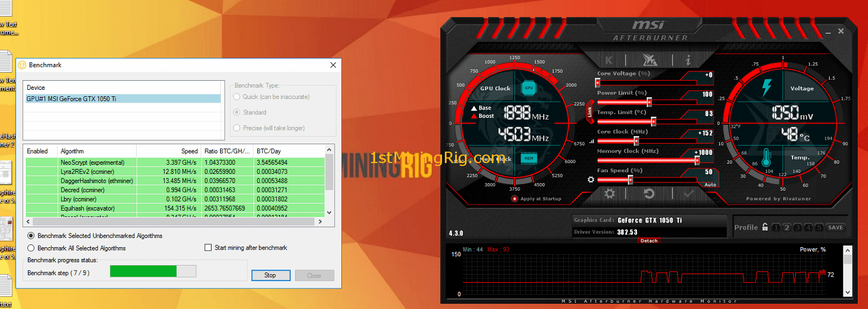Load Afterburner profile 3
Screen dimensions: 868x309
[798, 227]
